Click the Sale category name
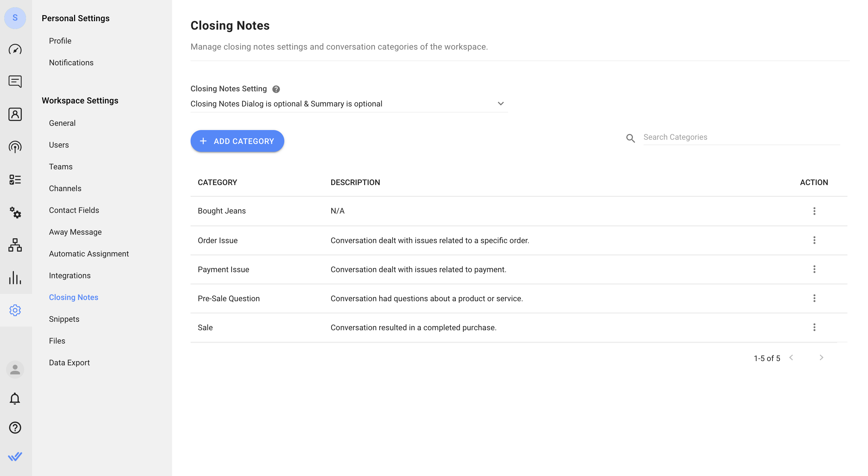The image size is (868, 476). 205,328
